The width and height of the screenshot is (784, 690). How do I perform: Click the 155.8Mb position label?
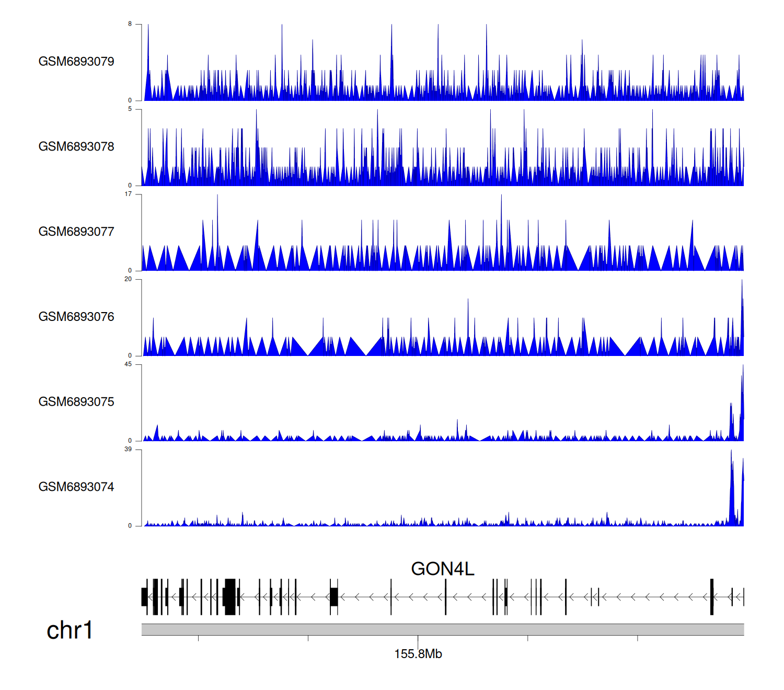(418, 654)
